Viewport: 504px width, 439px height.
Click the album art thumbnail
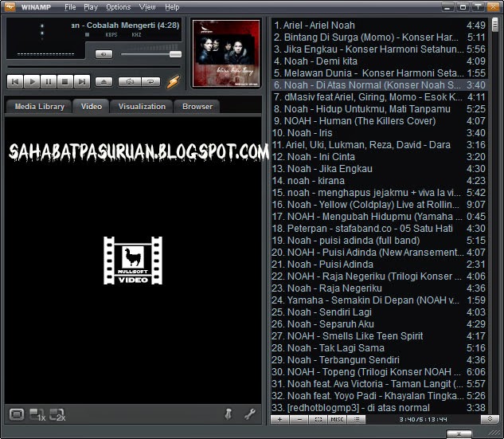coord(226,53)
